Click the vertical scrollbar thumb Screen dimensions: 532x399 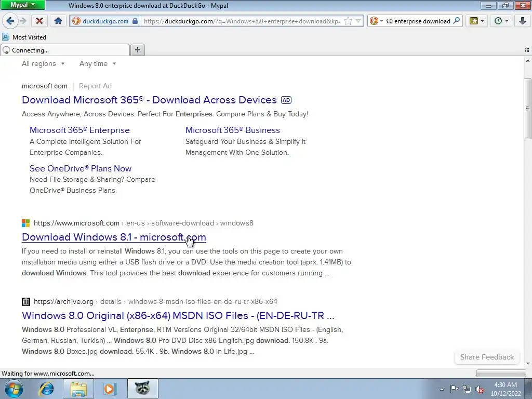[x=527, y=109]
